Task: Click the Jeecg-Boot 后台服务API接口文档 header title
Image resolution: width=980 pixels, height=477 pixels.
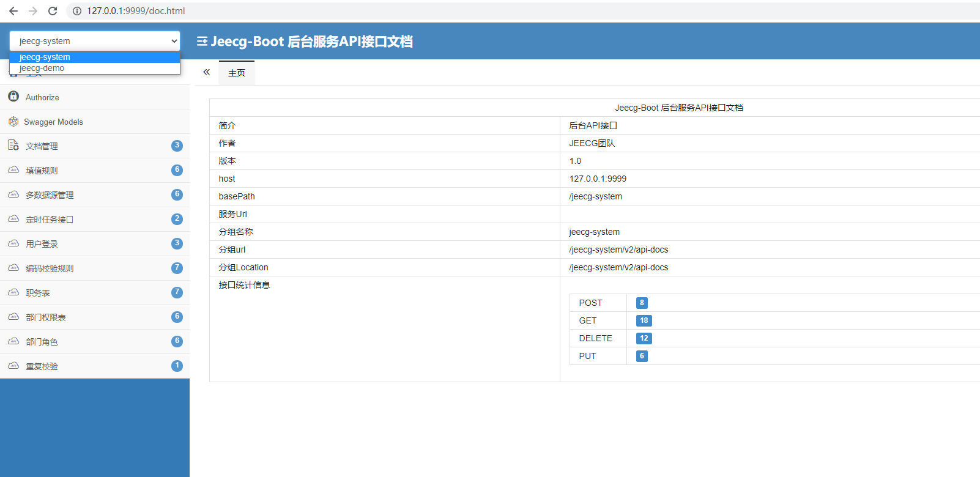Action: [x=311, y=42]
